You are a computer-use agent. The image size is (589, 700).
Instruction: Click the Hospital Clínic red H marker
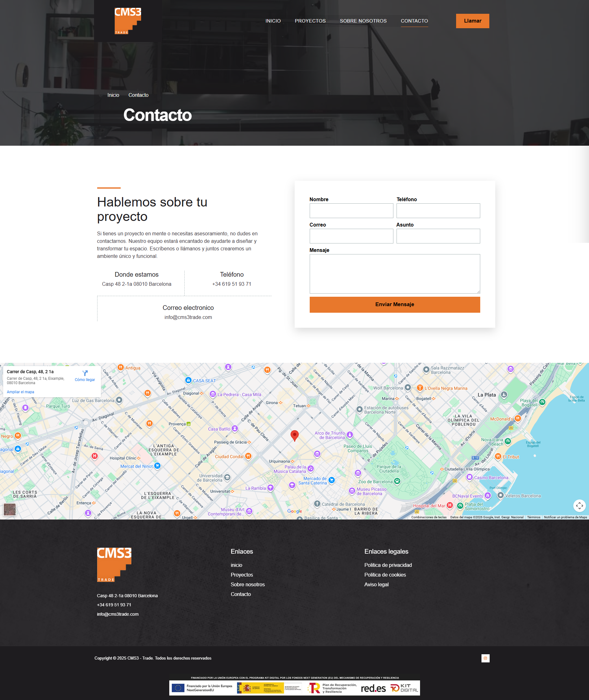click(95, 456)
